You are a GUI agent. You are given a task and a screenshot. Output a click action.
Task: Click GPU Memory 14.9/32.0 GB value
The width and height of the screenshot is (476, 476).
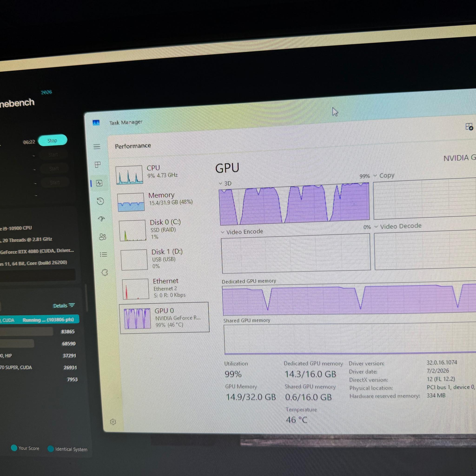pyautogui.click(x=251, y=397)
